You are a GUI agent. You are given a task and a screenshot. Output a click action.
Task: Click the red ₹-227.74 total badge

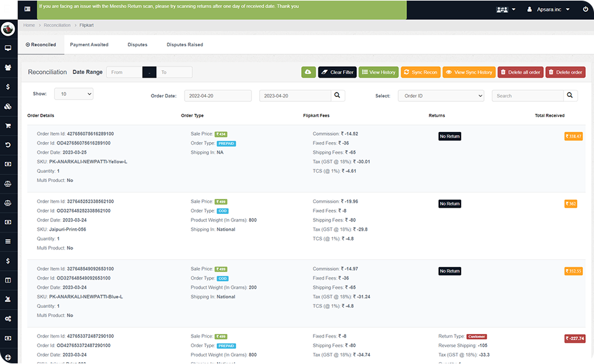pos(575,338)
